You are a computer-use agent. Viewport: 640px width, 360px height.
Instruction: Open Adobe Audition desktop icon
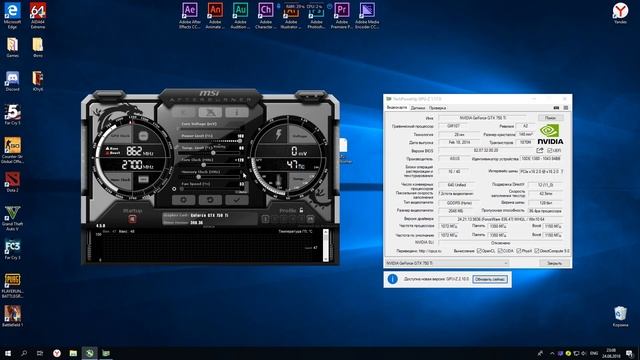(x=240, y=15)
